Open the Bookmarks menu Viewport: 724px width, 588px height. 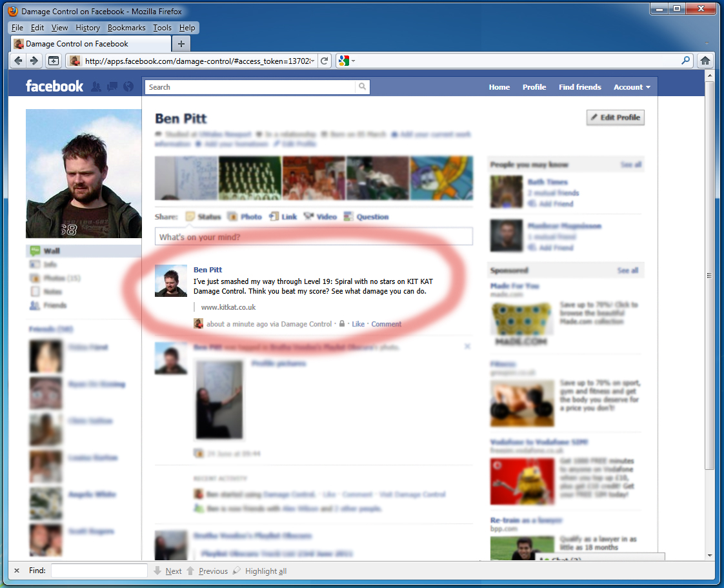(x=126, y=28)
